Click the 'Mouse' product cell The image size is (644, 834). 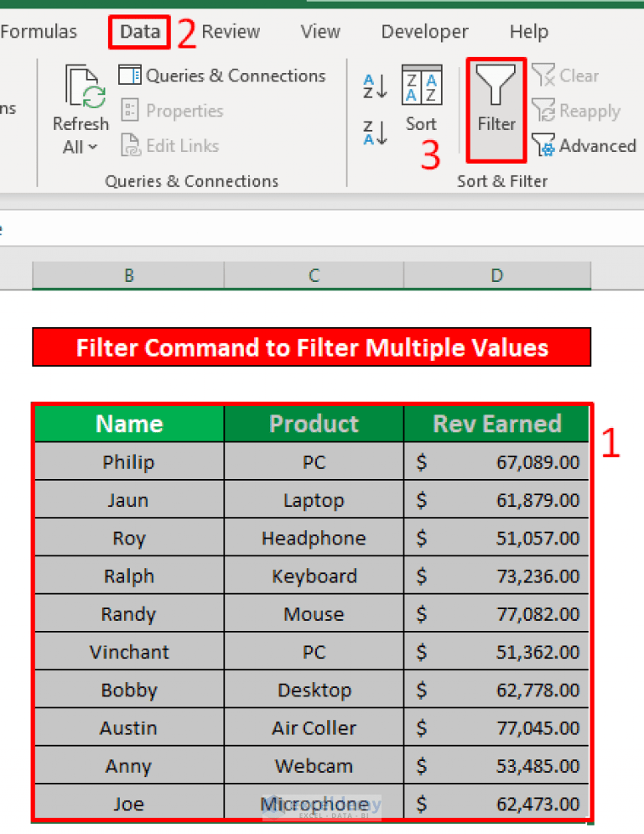314,613
